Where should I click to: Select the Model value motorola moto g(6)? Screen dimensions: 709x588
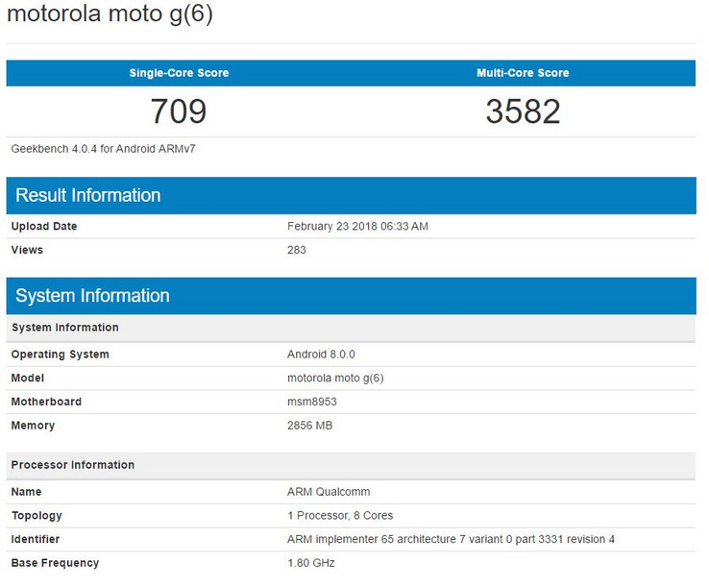[x=335, y=378]
